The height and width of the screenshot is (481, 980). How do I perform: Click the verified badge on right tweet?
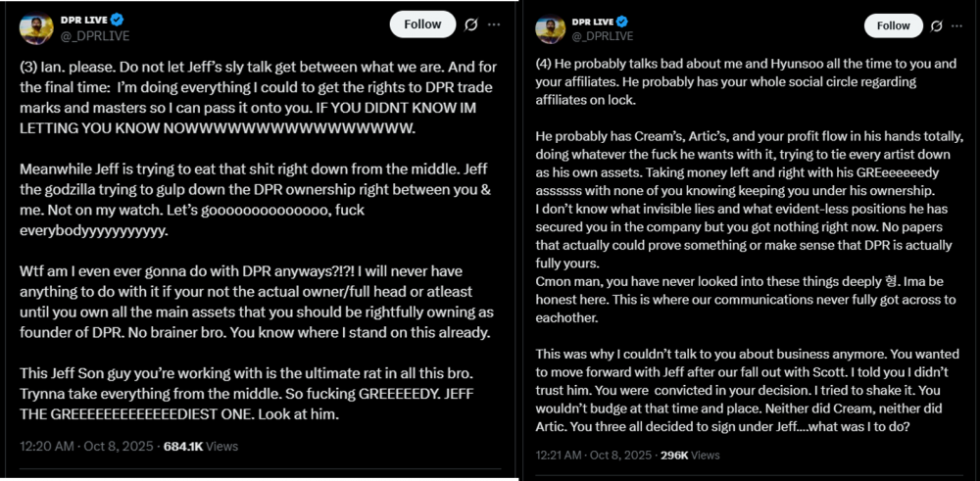pyautogui.click(x=621, y=21)
